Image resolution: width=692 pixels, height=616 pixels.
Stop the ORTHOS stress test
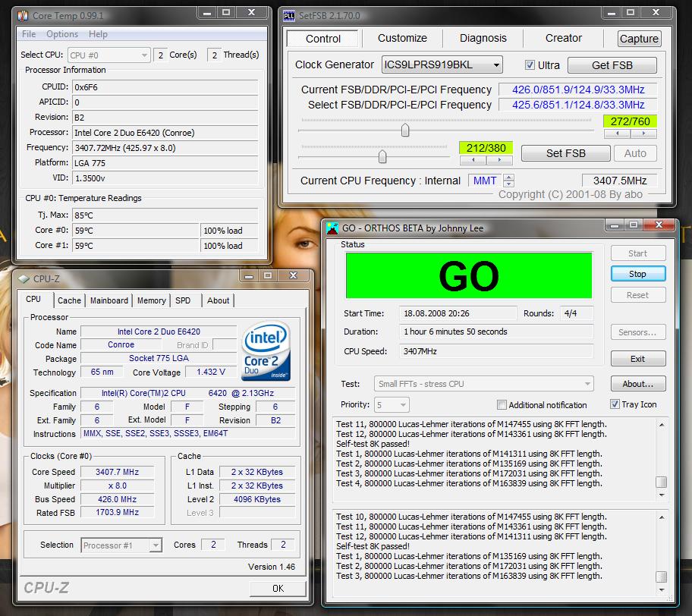[637, 274]
